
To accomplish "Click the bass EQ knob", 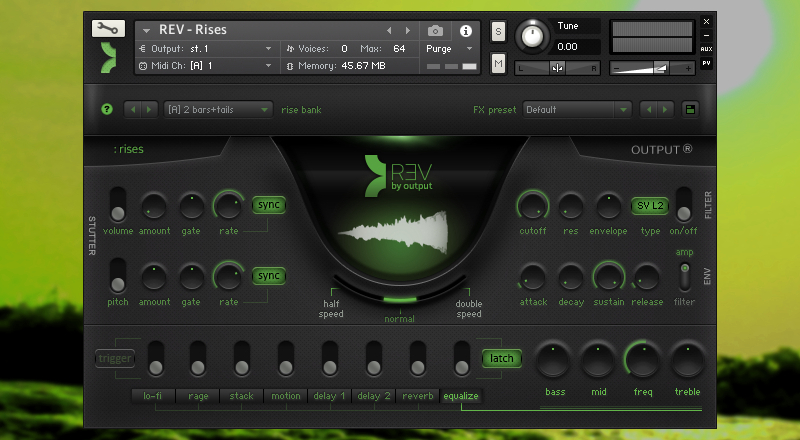I will pyautogui.click(x=554, y=360).
